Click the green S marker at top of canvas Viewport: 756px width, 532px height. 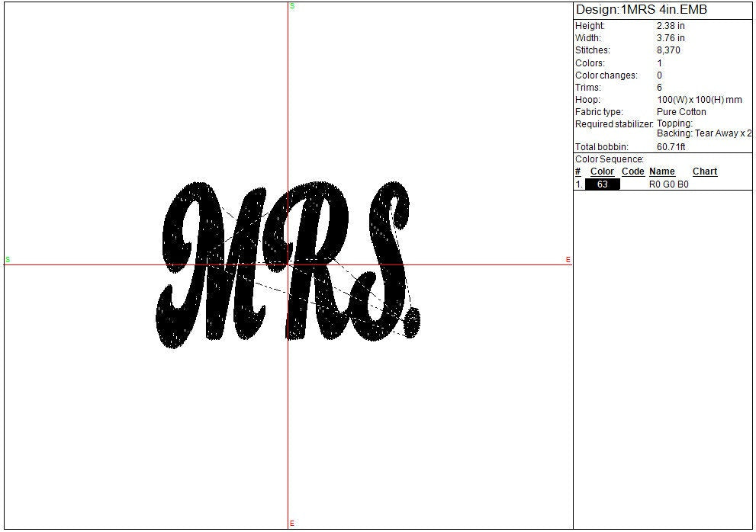(x=292, y=6)
